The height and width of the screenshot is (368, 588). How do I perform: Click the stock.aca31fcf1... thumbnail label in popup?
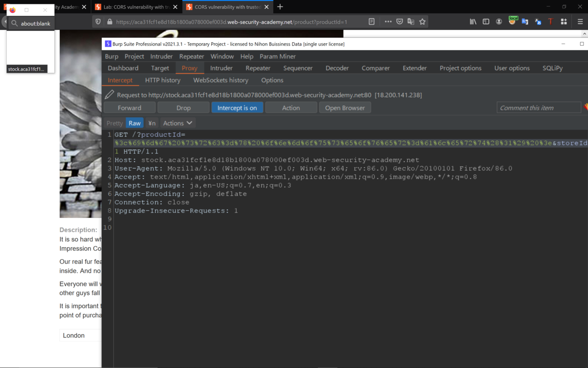[26, 69]
